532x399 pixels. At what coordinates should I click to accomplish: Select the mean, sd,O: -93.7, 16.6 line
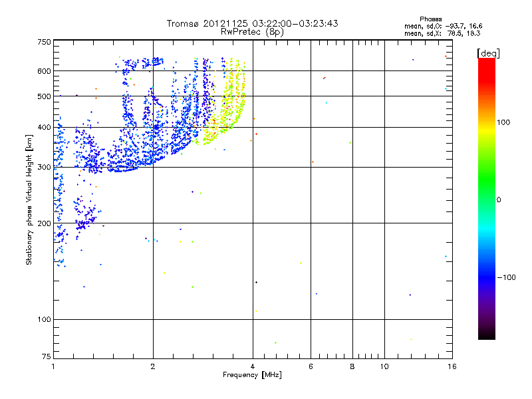pos(443,26)
